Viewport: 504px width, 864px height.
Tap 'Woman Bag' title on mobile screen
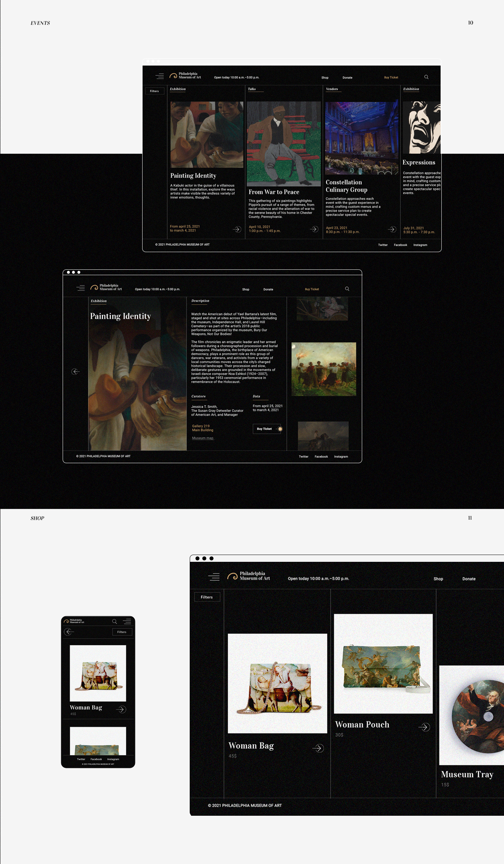86,708
